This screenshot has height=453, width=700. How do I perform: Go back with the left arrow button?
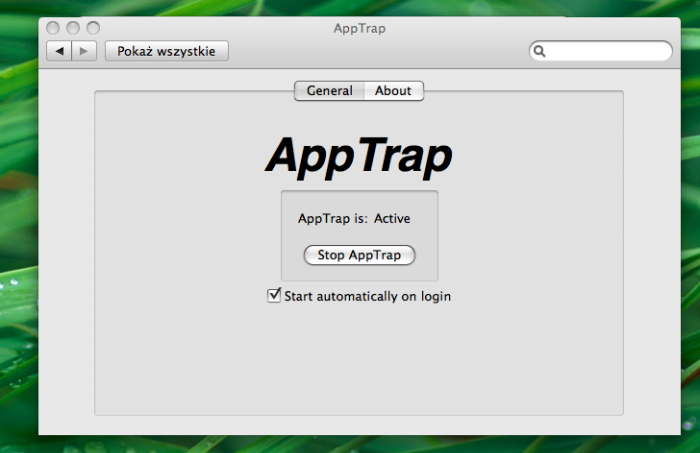(59, 51)
